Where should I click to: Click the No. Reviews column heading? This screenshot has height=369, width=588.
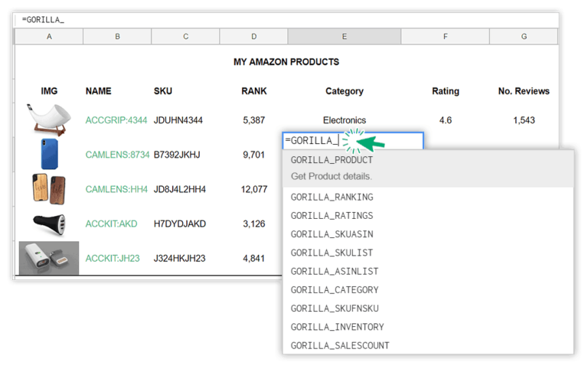[x=524, y=91]
